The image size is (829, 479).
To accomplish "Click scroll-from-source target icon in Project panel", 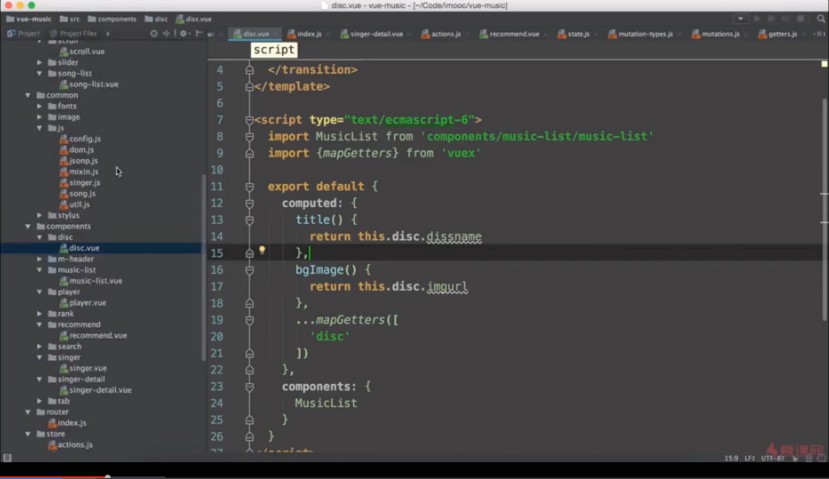I will (x=154, y=33).
